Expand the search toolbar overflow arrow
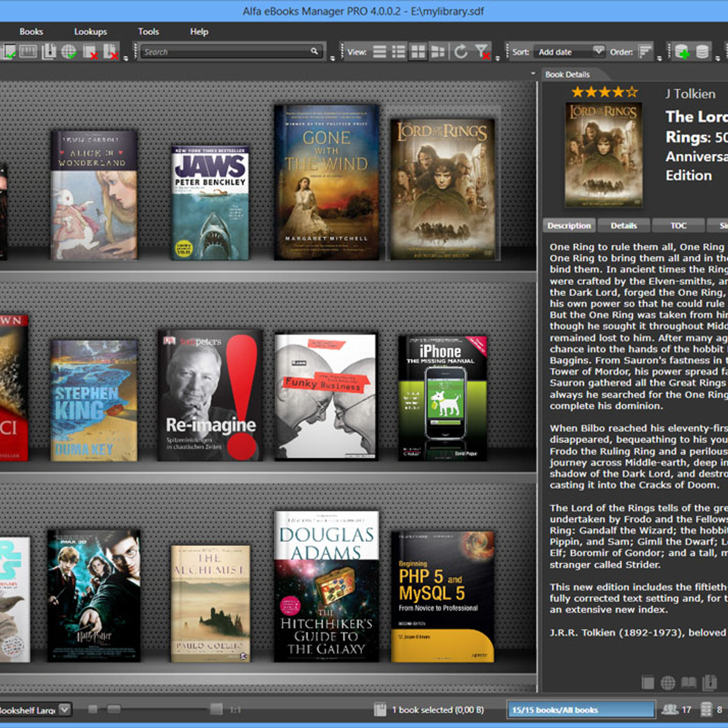Screen dimensions: 728x728 point(333,58)
